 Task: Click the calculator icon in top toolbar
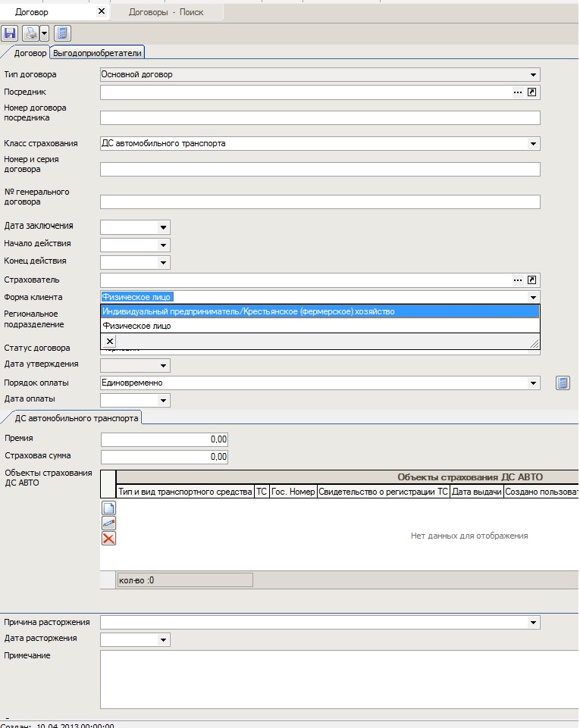click(62, 33)
